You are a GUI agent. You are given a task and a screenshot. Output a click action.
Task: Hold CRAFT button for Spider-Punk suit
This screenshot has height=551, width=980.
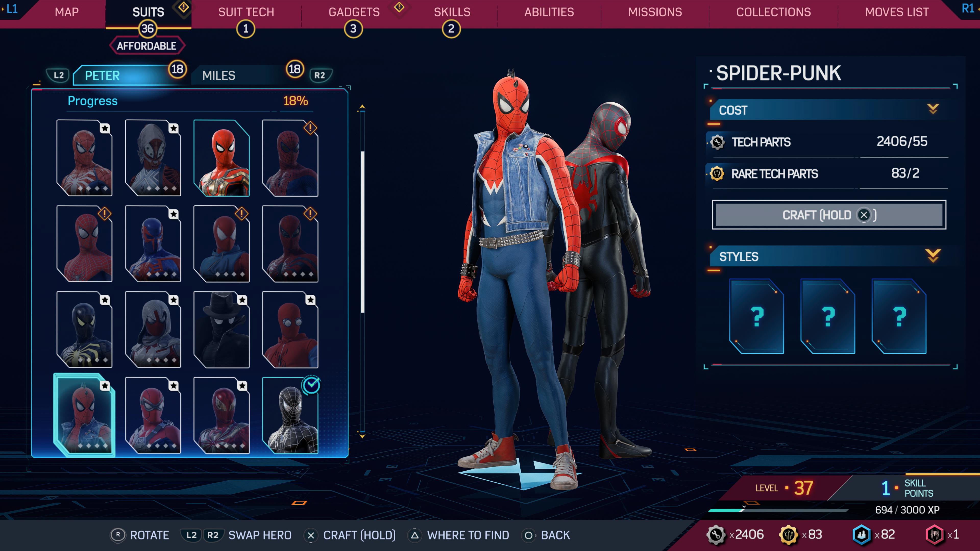829,215
